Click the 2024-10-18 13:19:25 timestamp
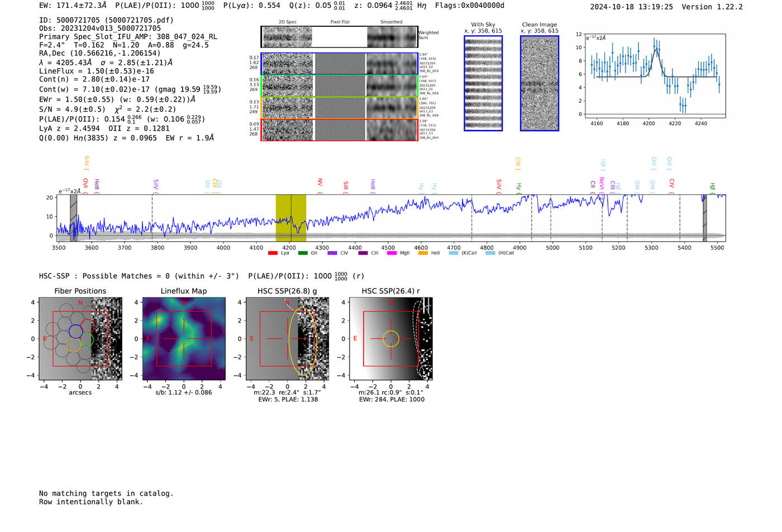Screen dimensions: 782x532 coord(632,7)
